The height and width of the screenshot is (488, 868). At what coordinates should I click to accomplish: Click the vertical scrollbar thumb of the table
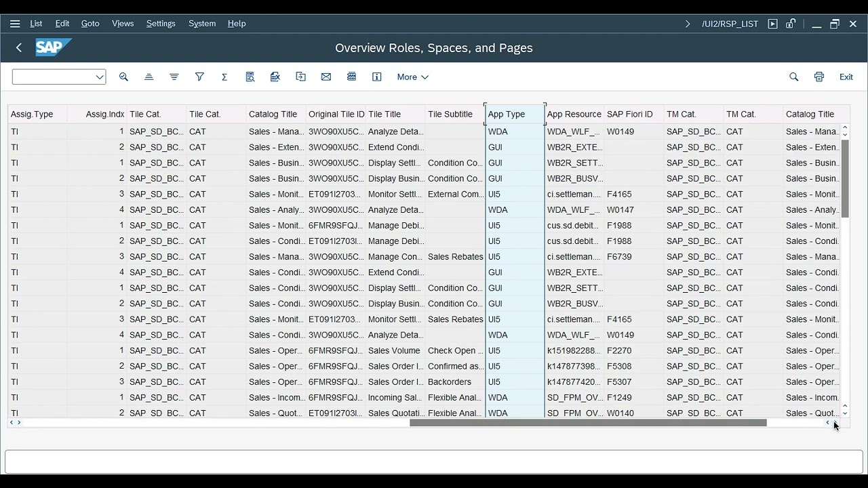(x=845, y=179)
